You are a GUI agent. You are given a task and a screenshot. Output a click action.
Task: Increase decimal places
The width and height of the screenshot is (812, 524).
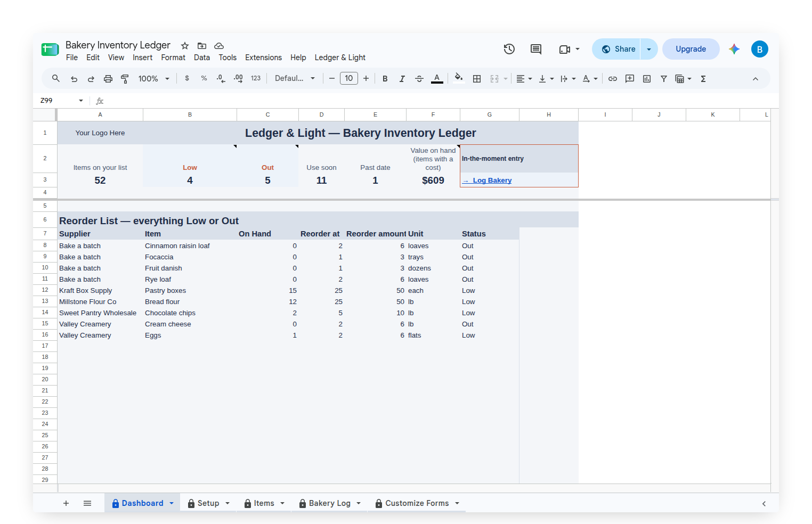point(238,78)
